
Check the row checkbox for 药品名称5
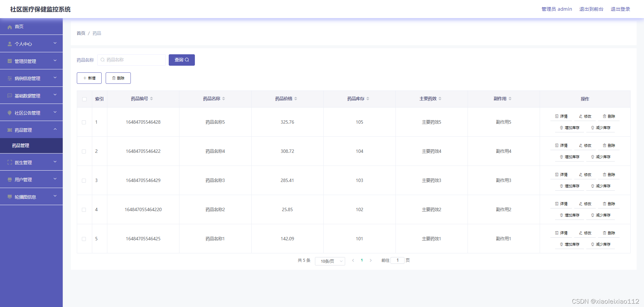tap(84, 122)
